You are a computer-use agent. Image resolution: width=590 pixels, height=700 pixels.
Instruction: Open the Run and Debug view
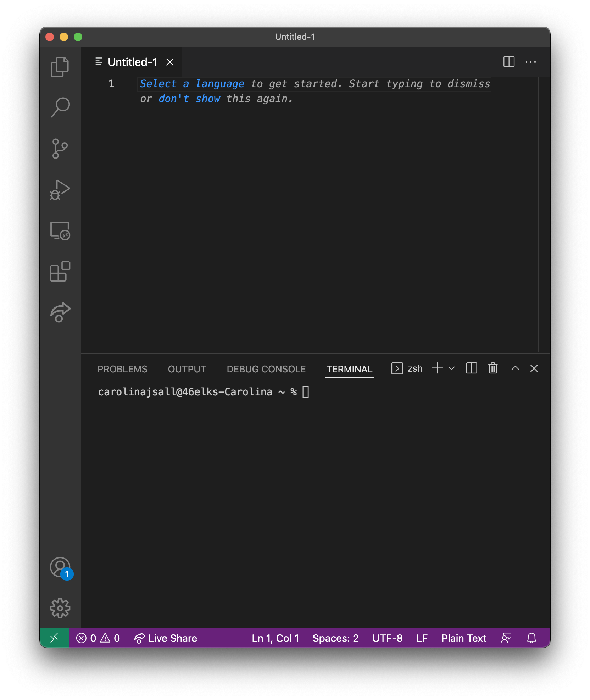click(x=60, y=190)
